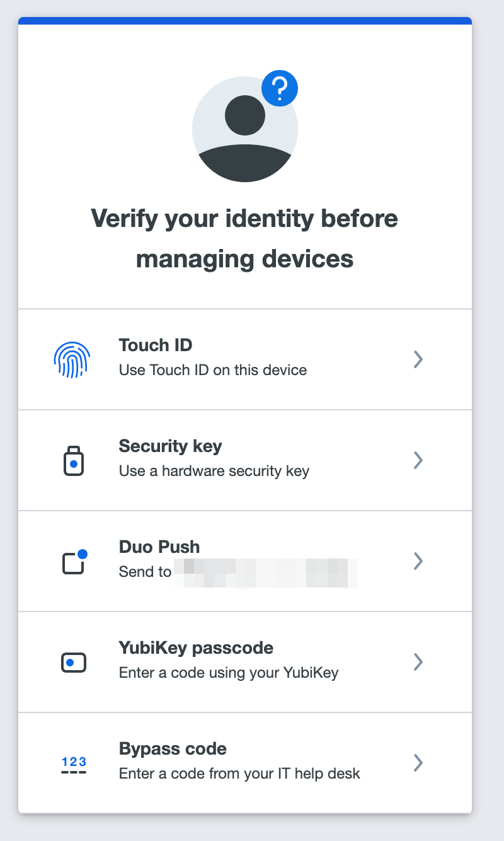Select the Touch ID title

156,345
